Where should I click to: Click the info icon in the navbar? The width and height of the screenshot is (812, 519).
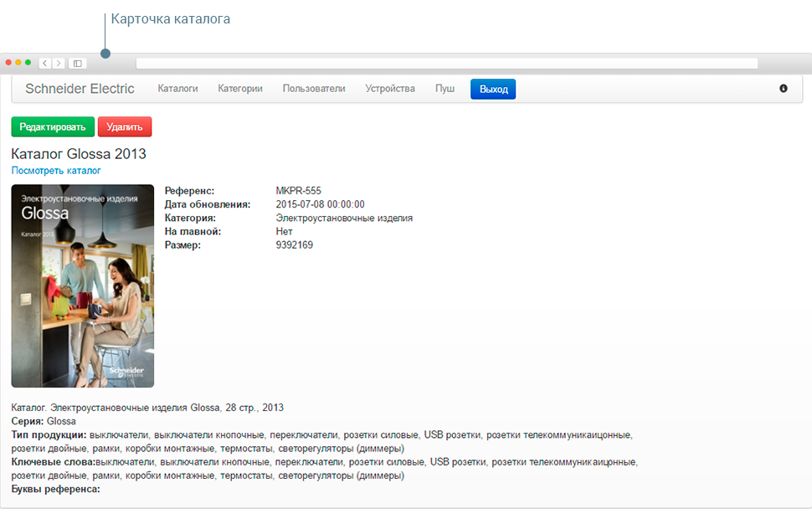click(783, 89)
